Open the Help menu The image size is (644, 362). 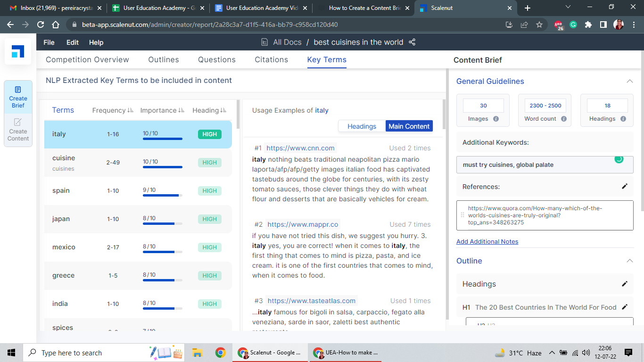pos(96,42)
